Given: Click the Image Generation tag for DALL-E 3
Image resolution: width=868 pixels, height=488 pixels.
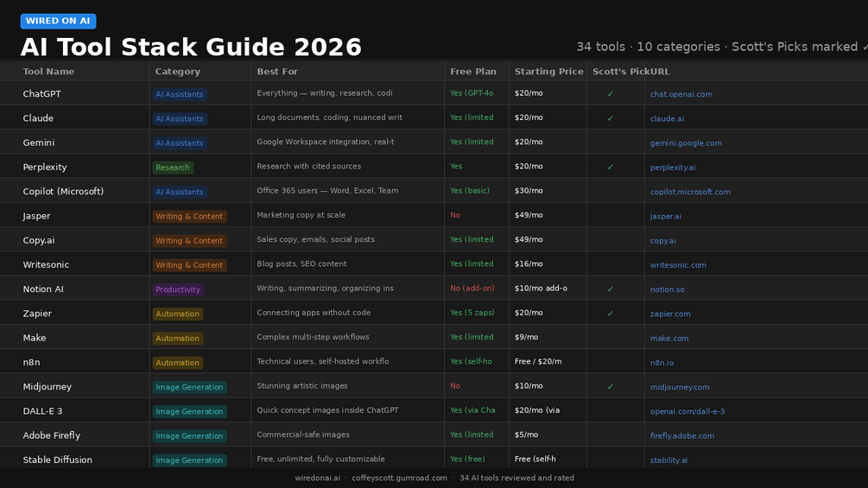Looking at the screenshot, I should tap(189, 410).
